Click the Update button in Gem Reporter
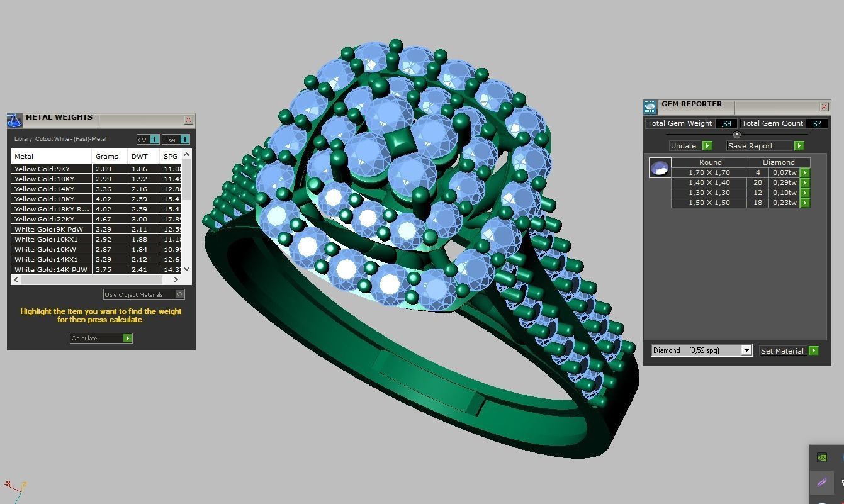 click(690, 146)
